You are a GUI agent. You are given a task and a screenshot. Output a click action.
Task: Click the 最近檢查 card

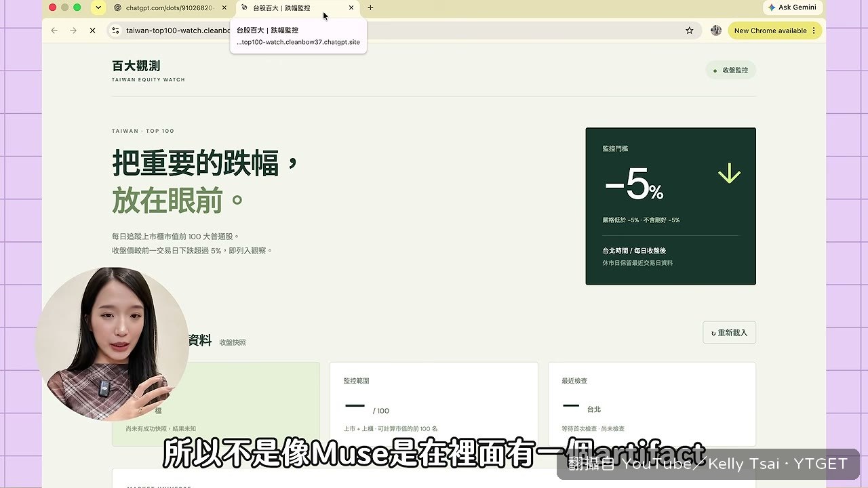click(x=652, y=404)
